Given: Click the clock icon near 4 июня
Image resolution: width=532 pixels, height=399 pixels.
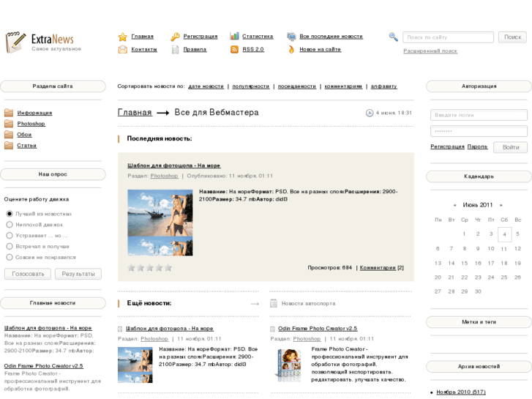Looking at the screenshot, I should [370, 113].
